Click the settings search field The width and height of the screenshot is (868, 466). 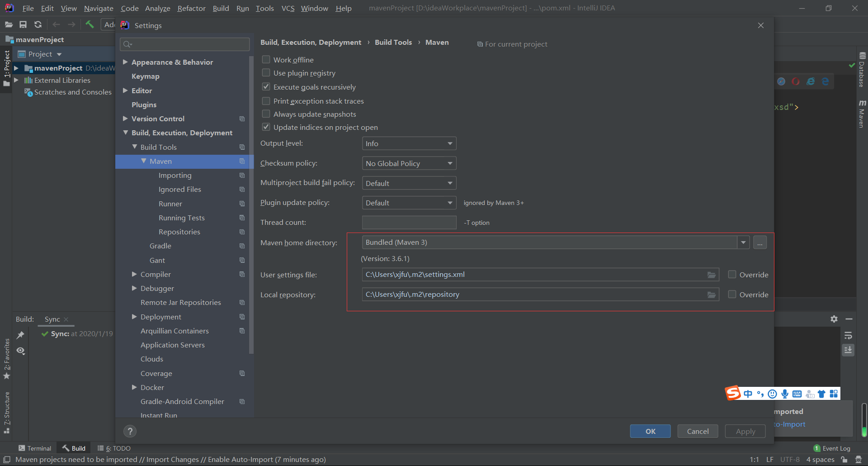pos(184,44)
